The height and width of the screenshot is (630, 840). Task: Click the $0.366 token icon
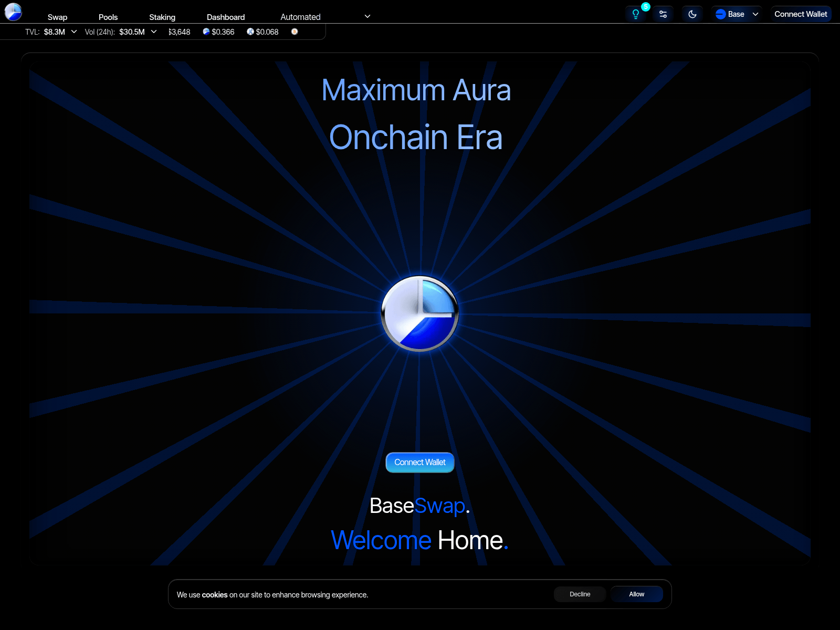[206, 31]
